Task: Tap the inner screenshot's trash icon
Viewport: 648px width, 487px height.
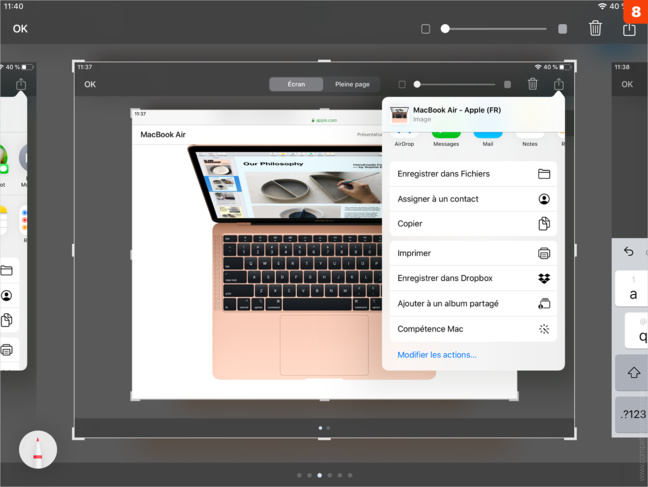Action: point(532,85)
